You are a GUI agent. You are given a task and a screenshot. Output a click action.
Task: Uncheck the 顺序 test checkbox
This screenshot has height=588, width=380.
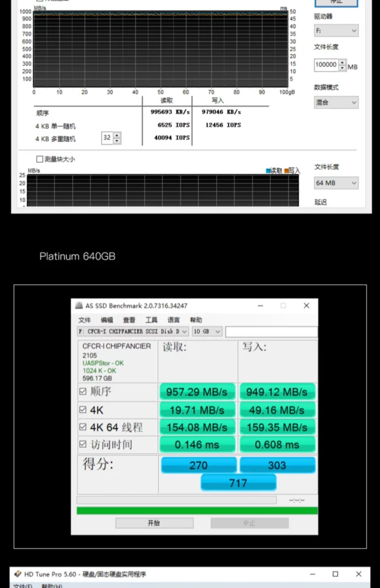(83, 392)
